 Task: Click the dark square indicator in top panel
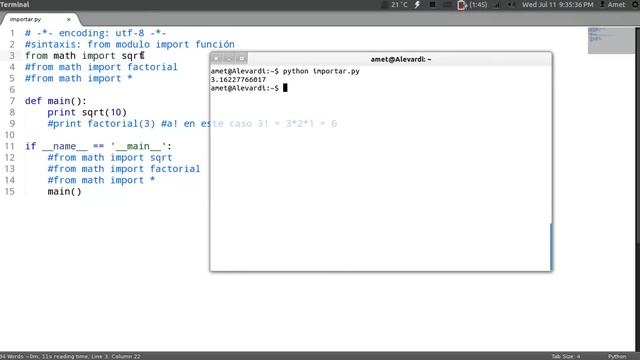click(x=432, y=4)
